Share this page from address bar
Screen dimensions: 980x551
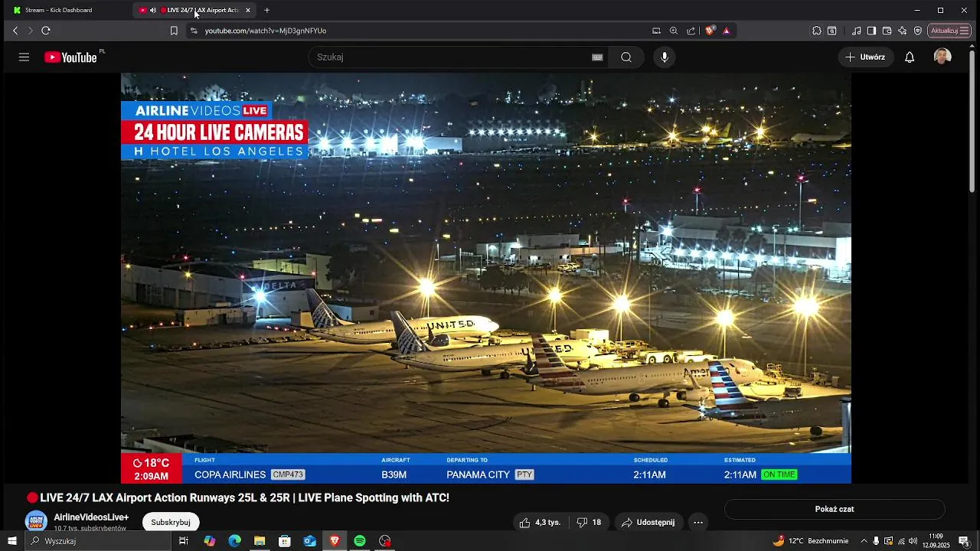691,31
